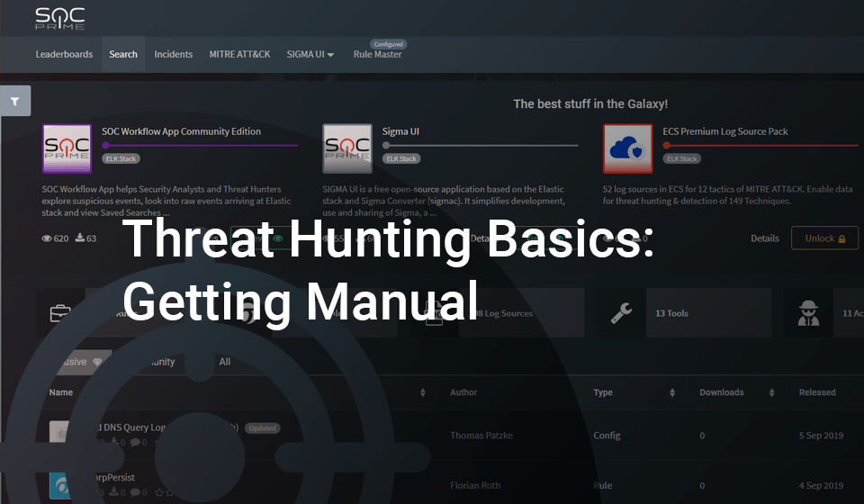
Task: Open the Leaderboards tab
Action: click(64, 54)
